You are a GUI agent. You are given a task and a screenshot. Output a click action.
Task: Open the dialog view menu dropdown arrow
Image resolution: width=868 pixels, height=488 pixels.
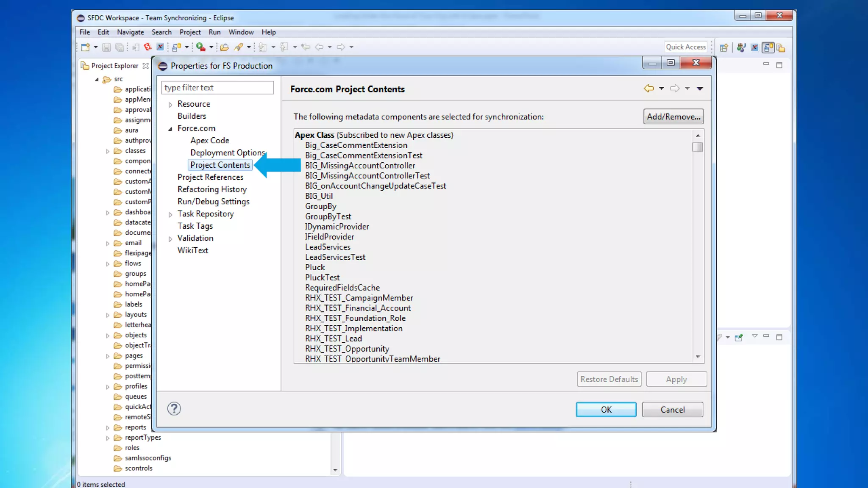[x=700, y=89]
